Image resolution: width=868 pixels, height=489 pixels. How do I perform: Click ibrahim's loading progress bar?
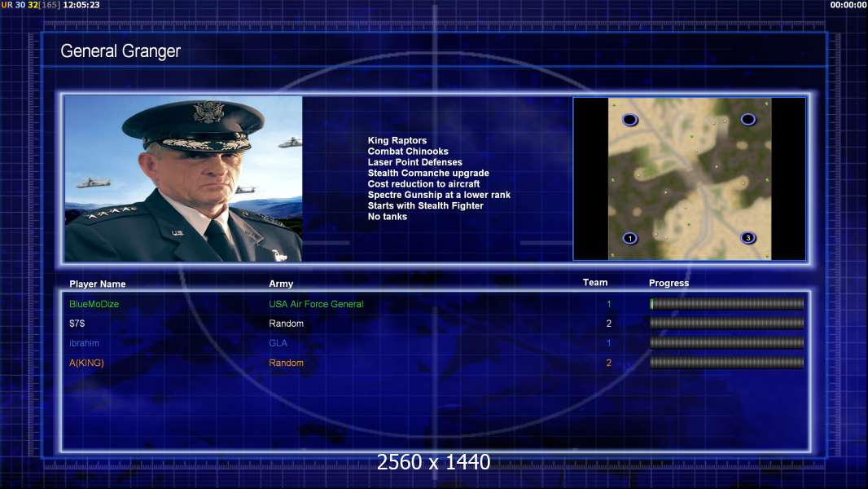coord(727,343)
